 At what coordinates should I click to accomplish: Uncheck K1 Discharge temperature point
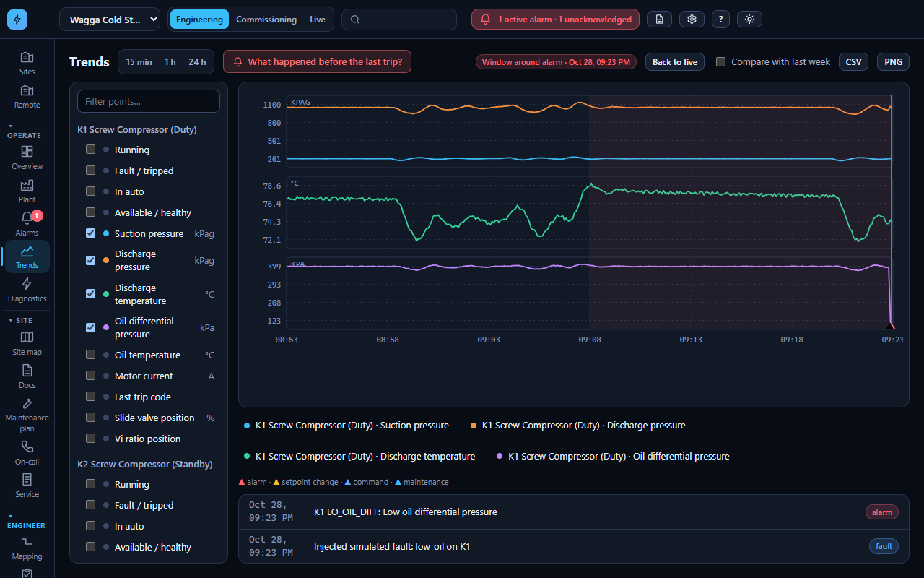(91, 294)
